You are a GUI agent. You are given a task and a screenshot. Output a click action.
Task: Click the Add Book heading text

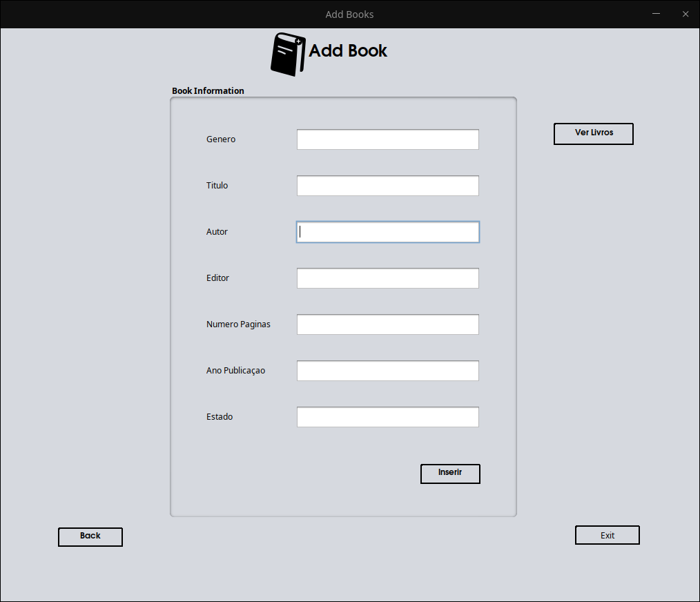[x=348, y=51]
